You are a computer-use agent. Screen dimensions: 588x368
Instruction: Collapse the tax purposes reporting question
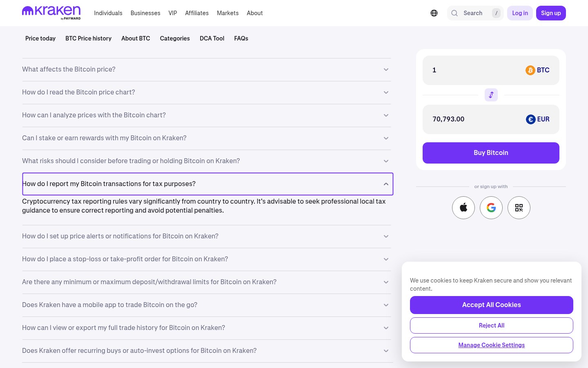[207, 184]
